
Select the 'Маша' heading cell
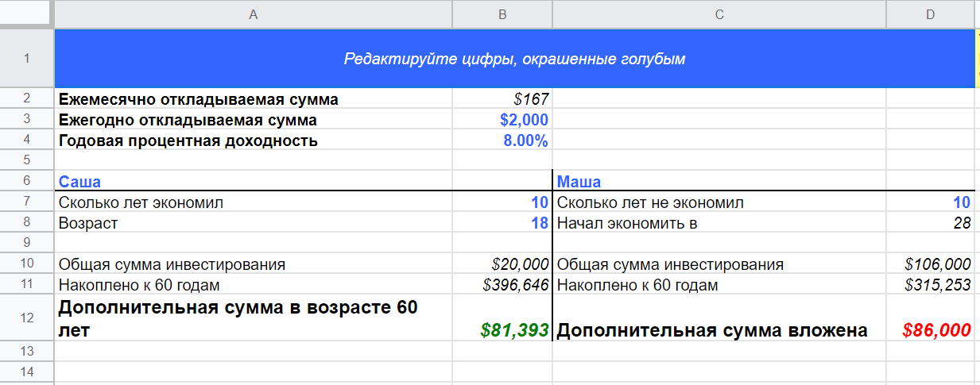pos(719,182)
